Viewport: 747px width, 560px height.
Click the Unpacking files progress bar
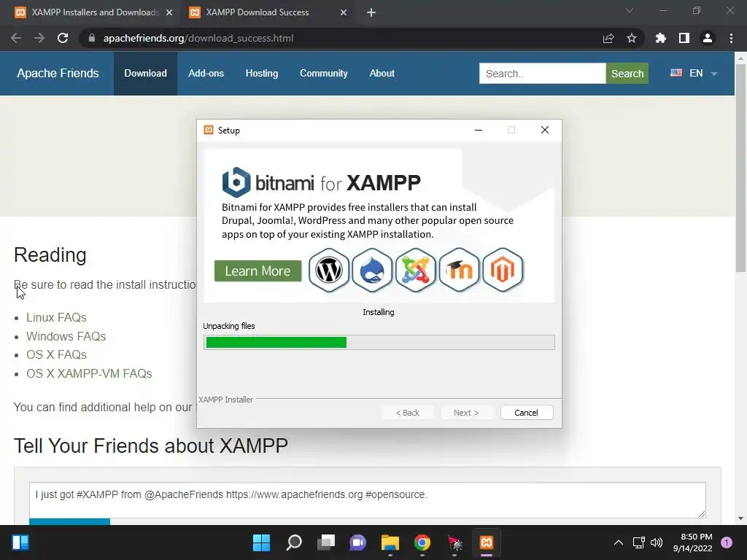[379, 343]
